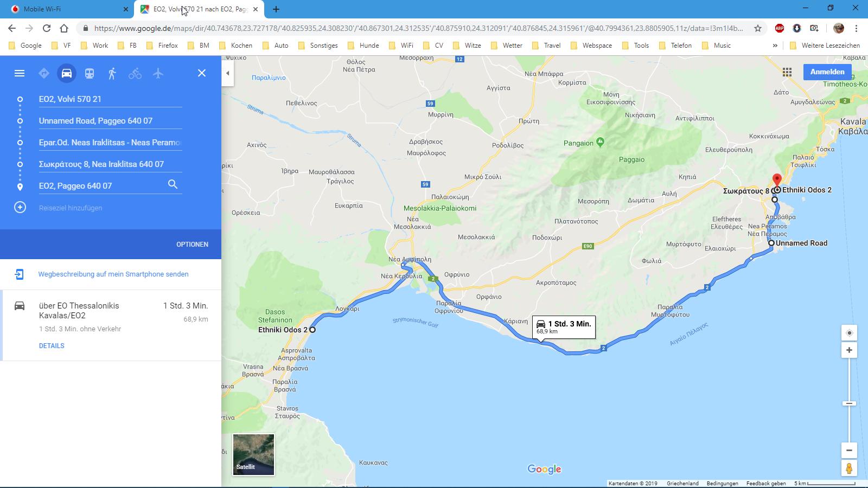Image resolution: width=868 pixels, height=488 pixels.
Task: Switch to Satellit map view
Action: click(253, 454)
